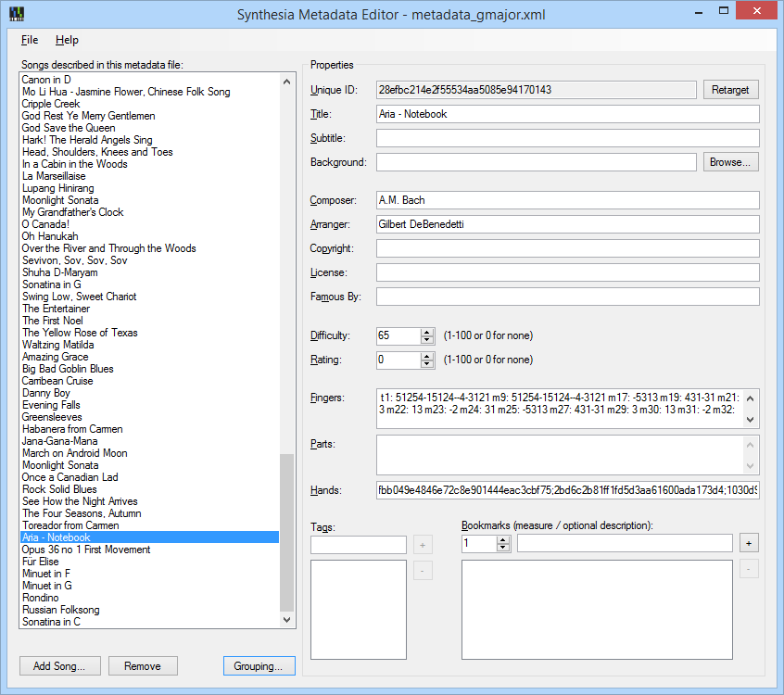
Task: Click the Hands input field
Action: 567,490
